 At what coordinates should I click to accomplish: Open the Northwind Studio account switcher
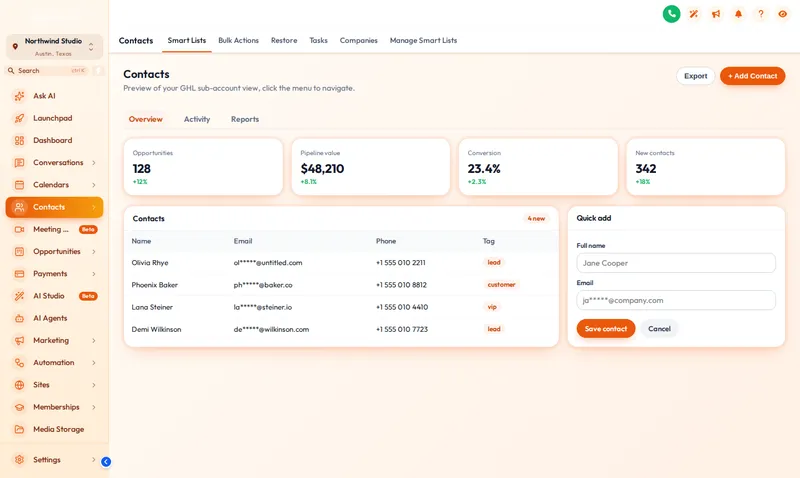pyautogui.click(x=54, y=47)
